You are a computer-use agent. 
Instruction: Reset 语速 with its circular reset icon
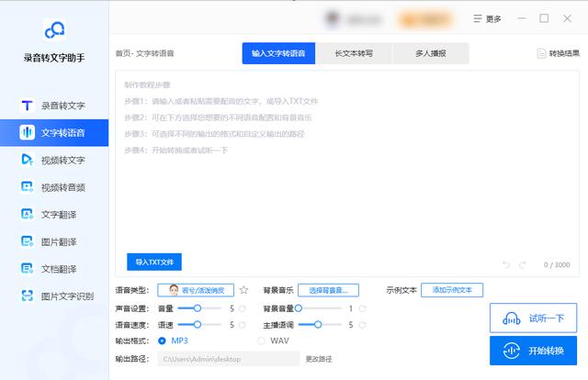point(243,325)
